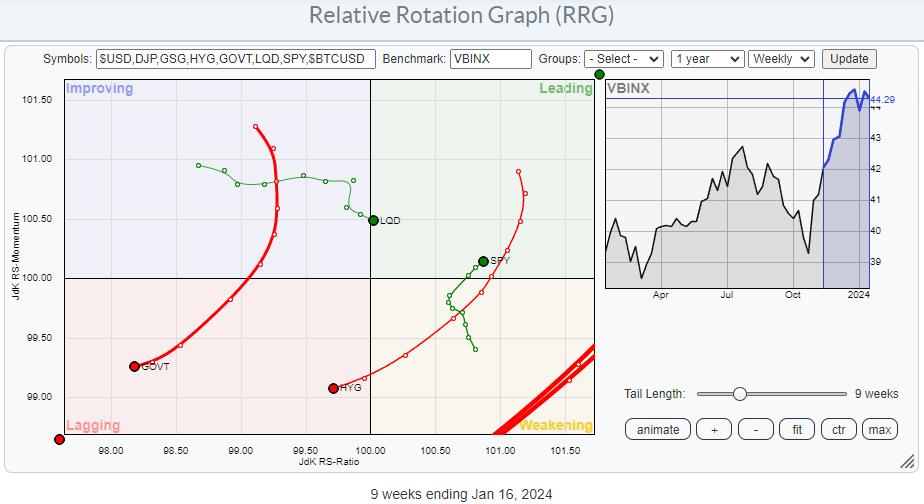
Task: Click green dot at top-right chart corner
Action: coord(599,74)
